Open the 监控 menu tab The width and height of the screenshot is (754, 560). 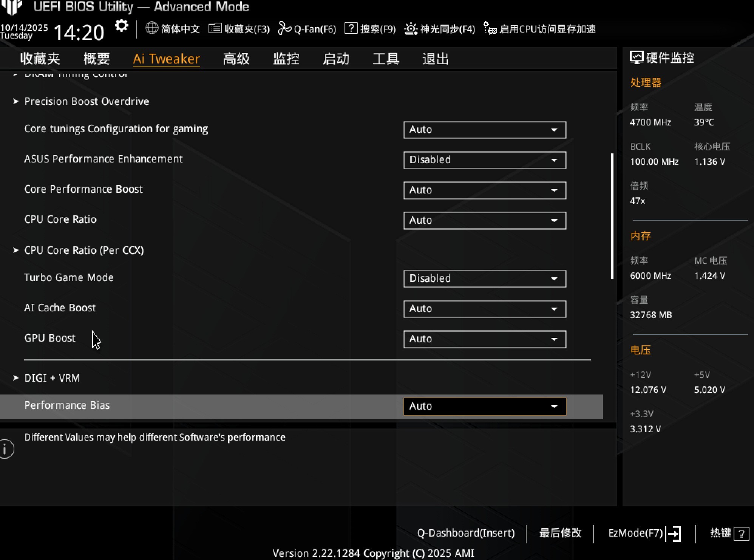point(286,59)
